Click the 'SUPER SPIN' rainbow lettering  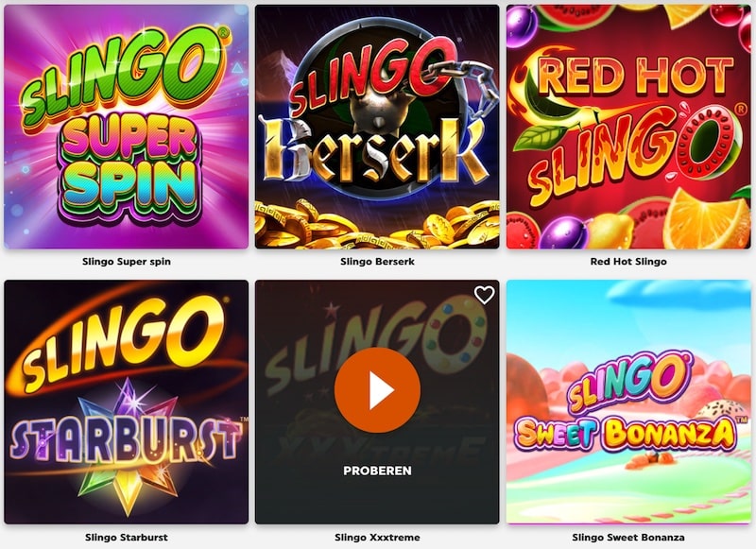129,168
